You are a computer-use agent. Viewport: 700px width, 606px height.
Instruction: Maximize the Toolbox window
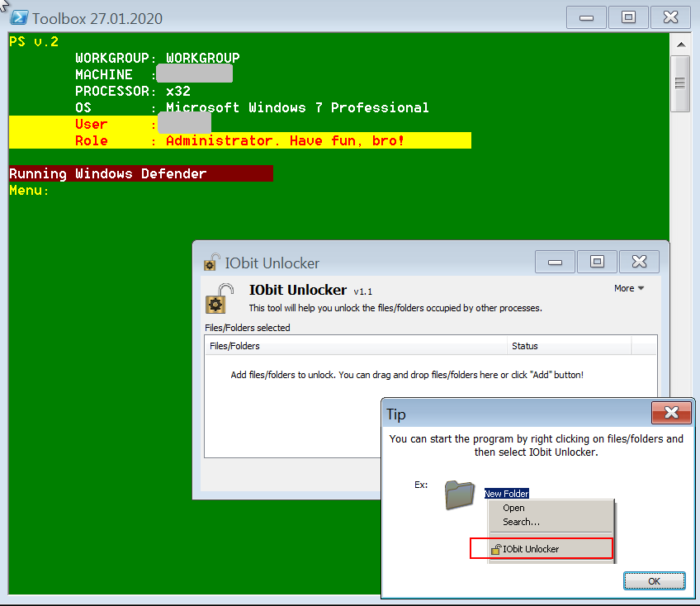[x=628, y=17]
